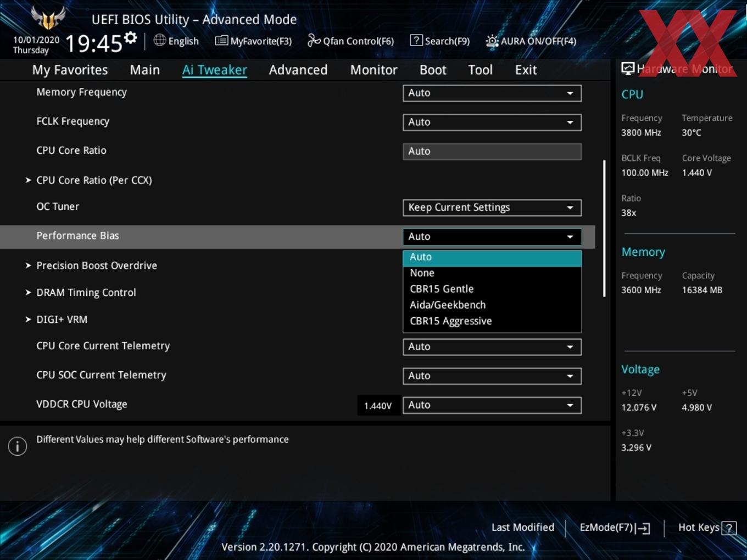Image resolution: width=747 pixels, height=560 pixels.
Task: Click the Hardware Monitor screen icon
Action: pyautogui.click(x=628, y=68)
